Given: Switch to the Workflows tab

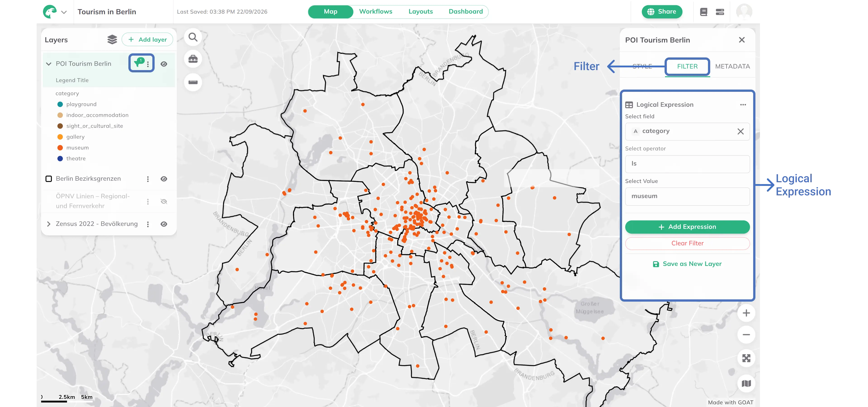Looking at the screenshot, I should tap(375, 12).
